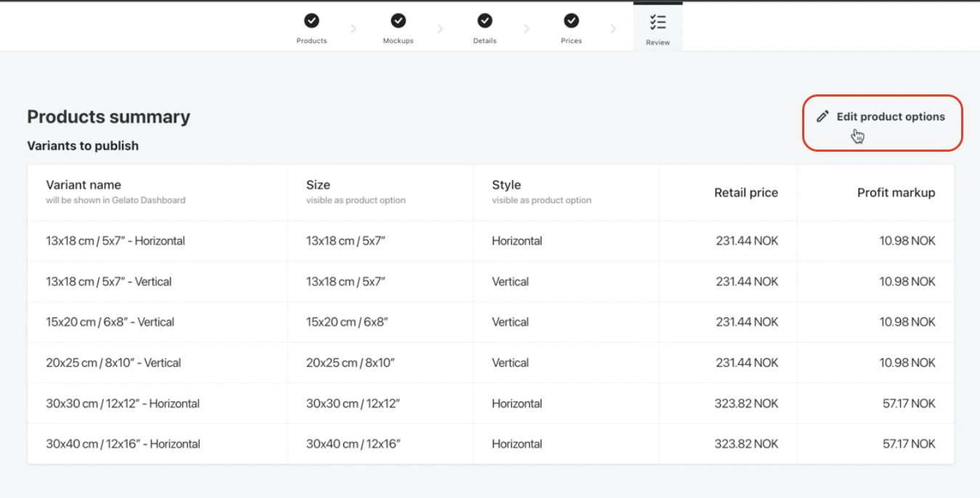Click the Details step checkmark icon
Viewport: 980px width, 498px height.
pos(485,21)
